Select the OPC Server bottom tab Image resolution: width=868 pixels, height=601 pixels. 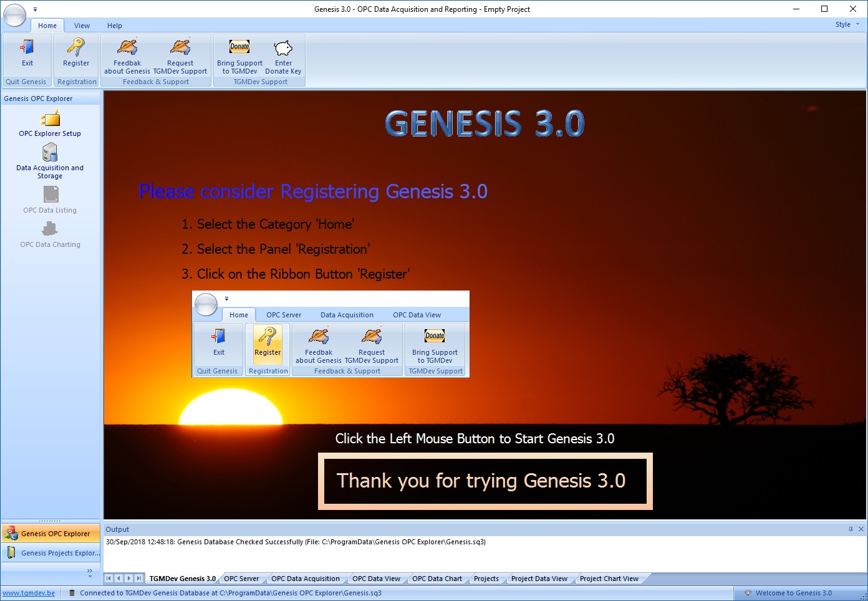[x=241, y=579]
